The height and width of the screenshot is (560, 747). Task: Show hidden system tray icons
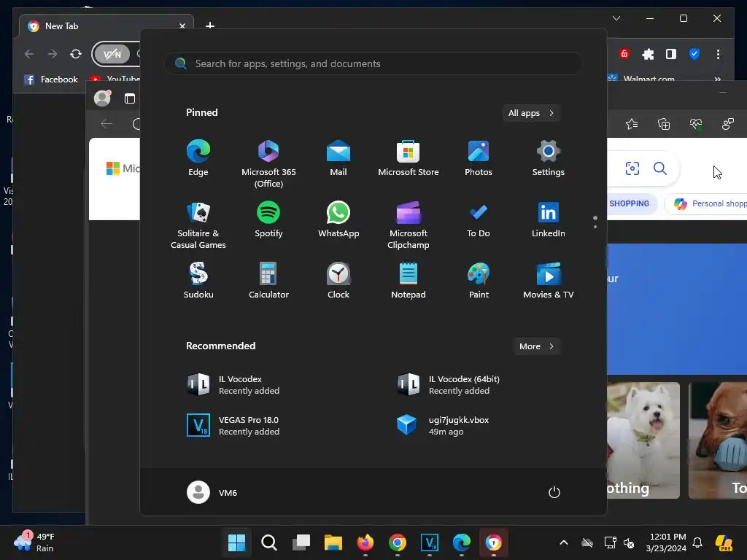[564, 542]
